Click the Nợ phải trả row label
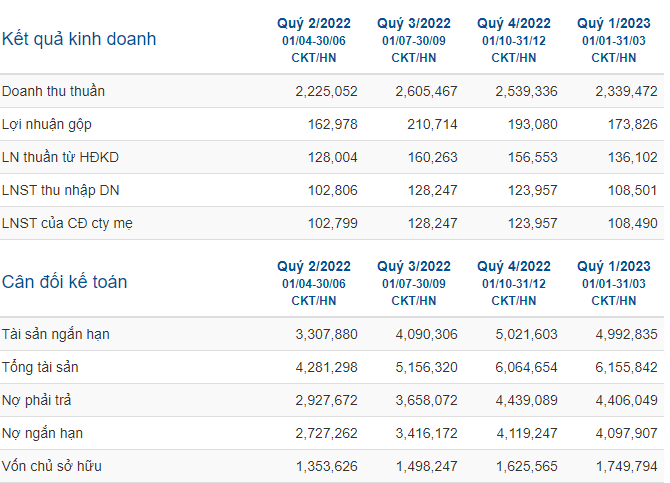Viewport: 670px width, 483px height. point(37,401)
